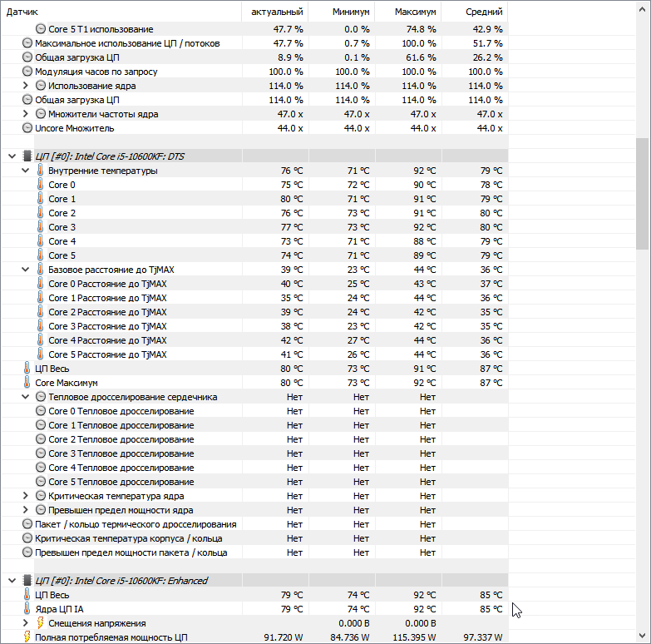
Task: Click clock icon of Критическая температура корпуса / кольца
Action: pyautogui.click(x=27, y=538)
